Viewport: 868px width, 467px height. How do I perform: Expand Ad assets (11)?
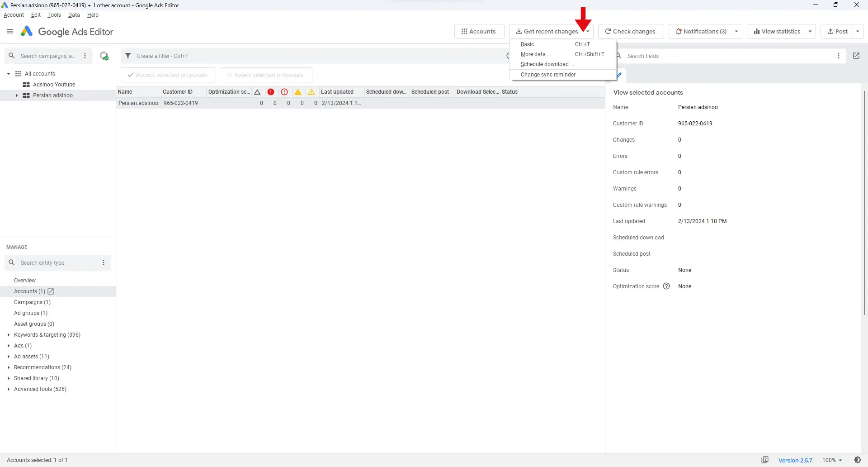pyautogui.click(x=9, y=357)
